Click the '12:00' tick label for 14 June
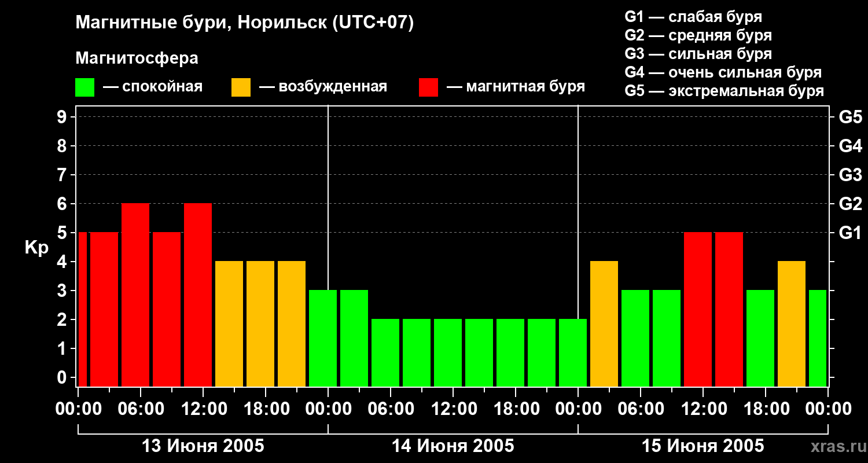The image size is (868, 463). 454,409
